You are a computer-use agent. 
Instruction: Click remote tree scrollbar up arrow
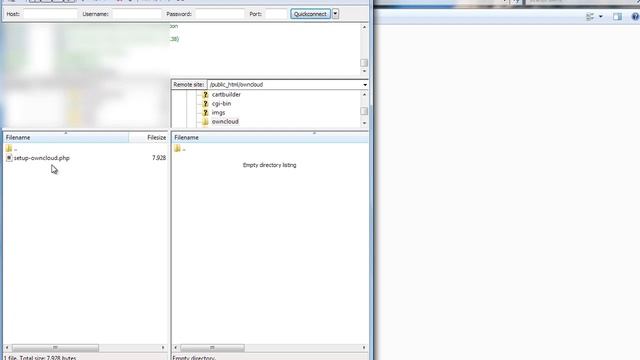tap(364, 95)
